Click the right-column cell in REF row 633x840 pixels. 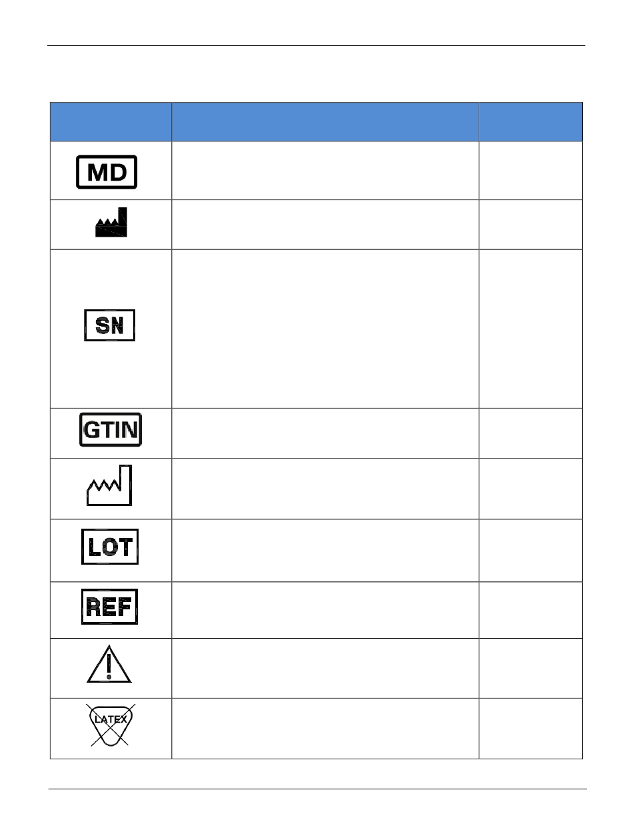(x=531, y=609)
